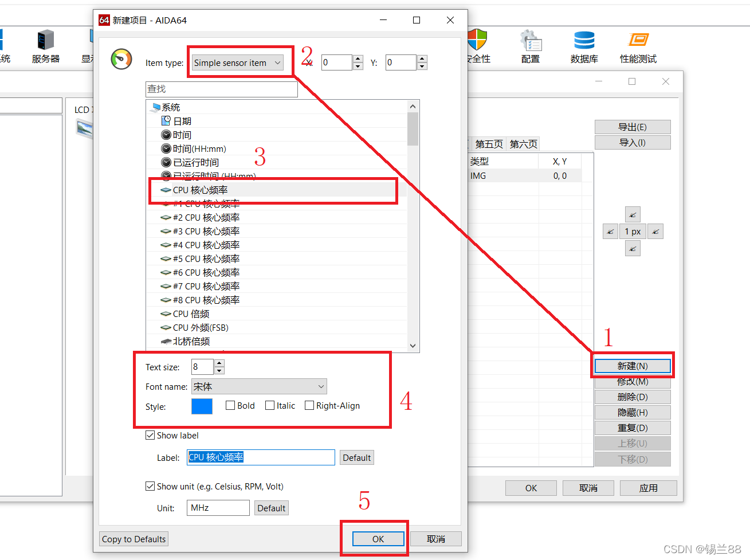The width and height of the screenshot is (750, 560).
Task: Click the 新建(N) button
Action: click(633, 366)
